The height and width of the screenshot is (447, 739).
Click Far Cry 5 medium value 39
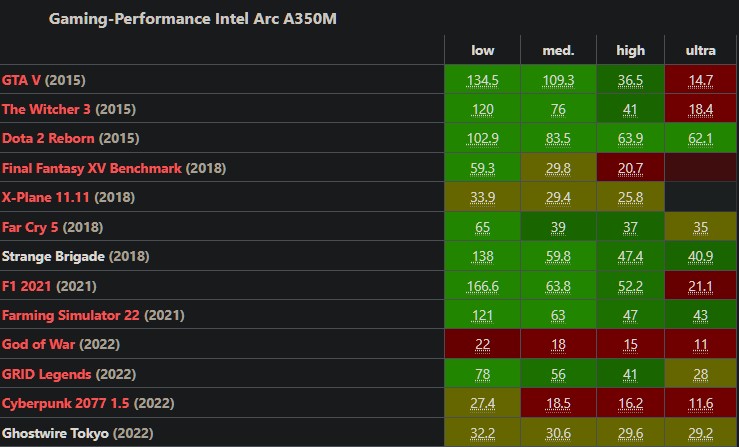558,227
